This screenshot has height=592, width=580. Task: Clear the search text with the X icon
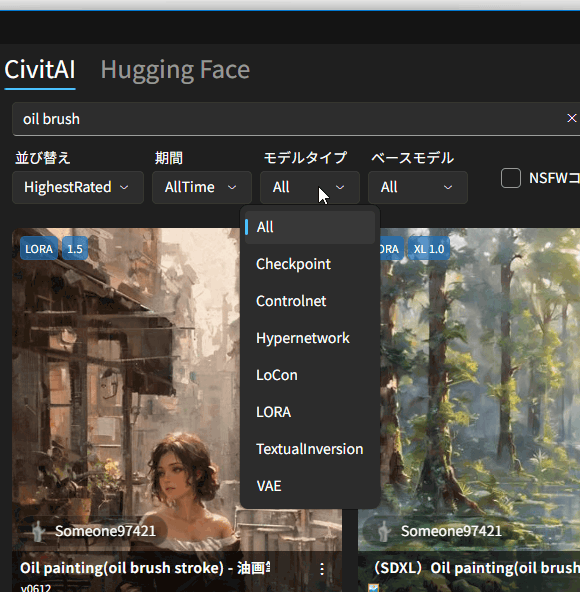tap(571, 119)
